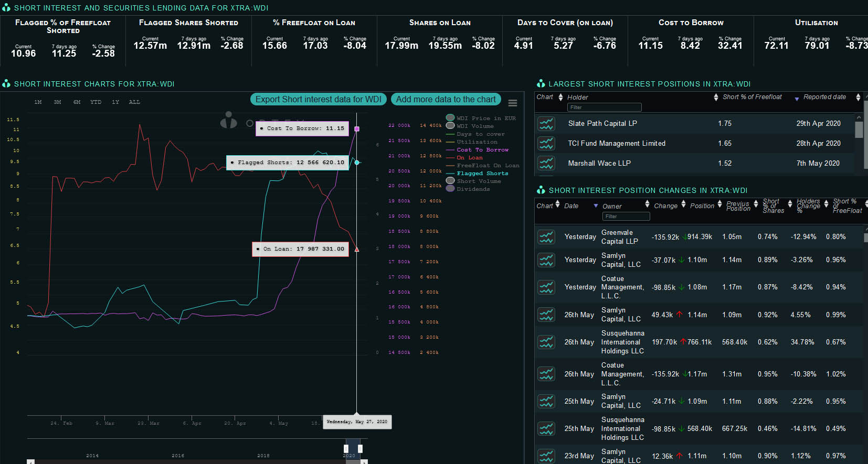Viewport: 868px width, 464px height.
Task: Click logo beside Short Interest Position Changes heading
Action: point(541,190)
